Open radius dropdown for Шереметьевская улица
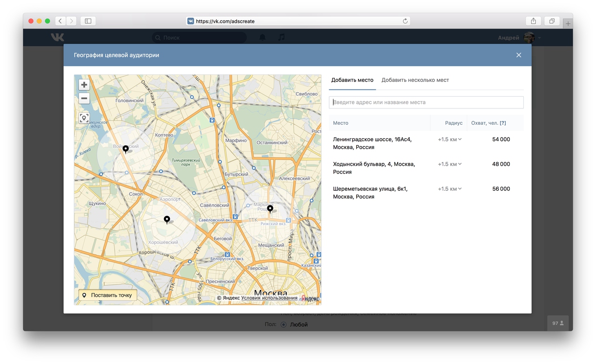This screenshot has height=364, width=596. [x=449, y=189]
